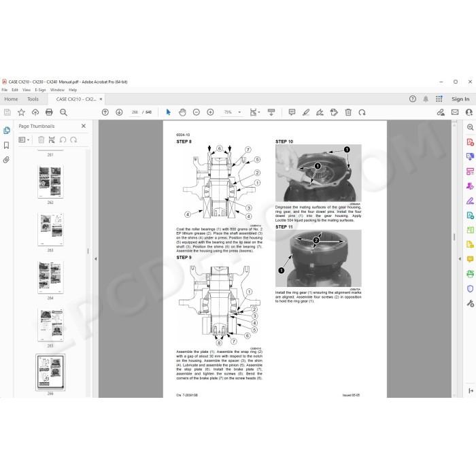This screenshot has width=476, height=476.
Task: Click the scrolling mode icon
Action: click(271, 112)
